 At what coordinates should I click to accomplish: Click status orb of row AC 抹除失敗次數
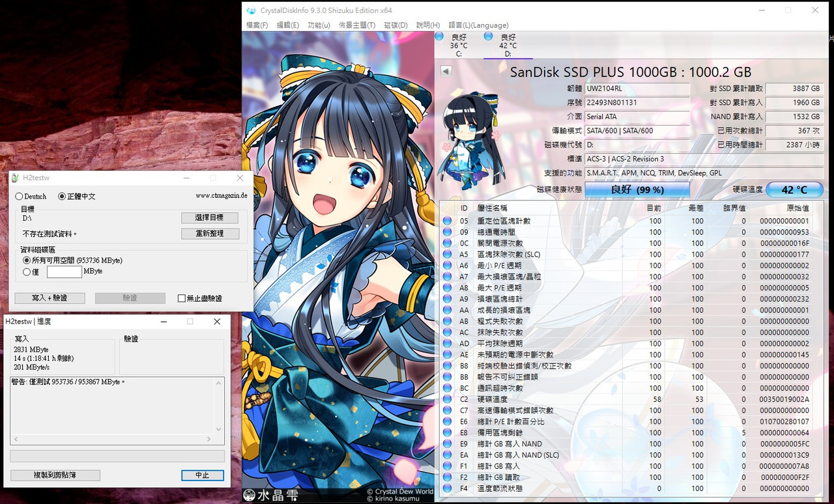(447, 332)
